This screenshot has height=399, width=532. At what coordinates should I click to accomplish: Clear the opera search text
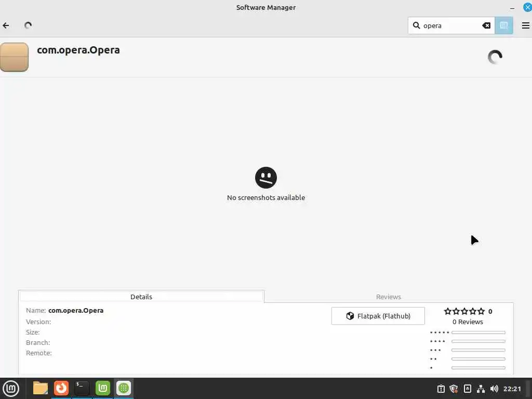[486, 25]
